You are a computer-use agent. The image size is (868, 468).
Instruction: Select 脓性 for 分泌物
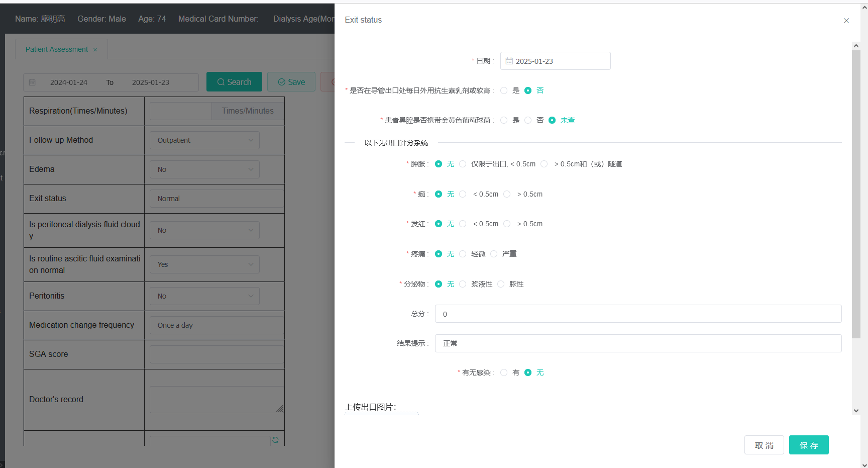(x=501, y=284)
